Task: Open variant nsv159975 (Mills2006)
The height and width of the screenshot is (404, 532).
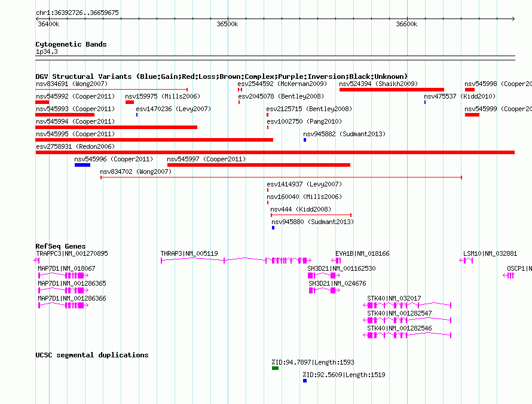Action: 163,96
